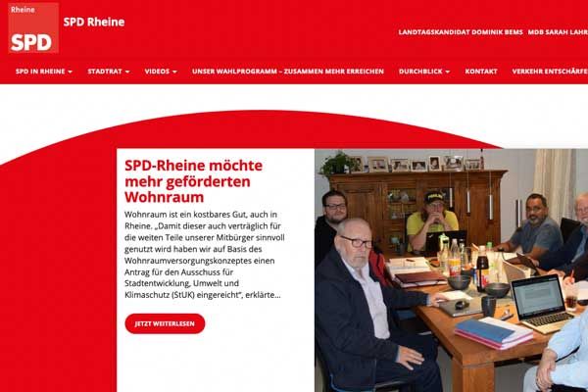Expand the SPD in Rheine dropdown menu
Viewport: 588px width, 392px height.
tap(44, 72)
